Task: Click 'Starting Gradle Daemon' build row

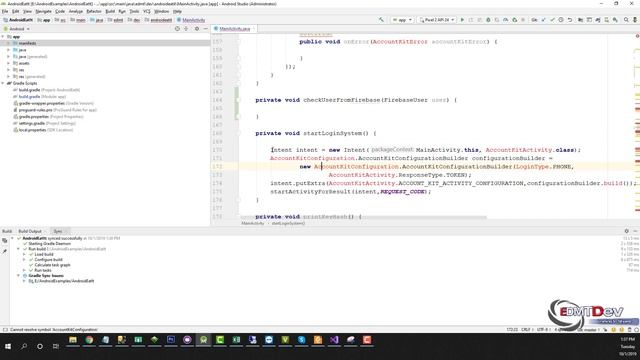Action: point(49,244)
